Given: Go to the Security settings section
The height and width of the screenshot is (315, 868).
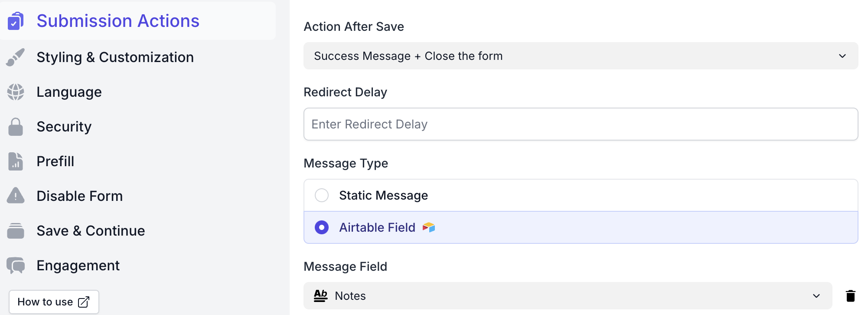Looking at the screenshot, I should 64,127.
